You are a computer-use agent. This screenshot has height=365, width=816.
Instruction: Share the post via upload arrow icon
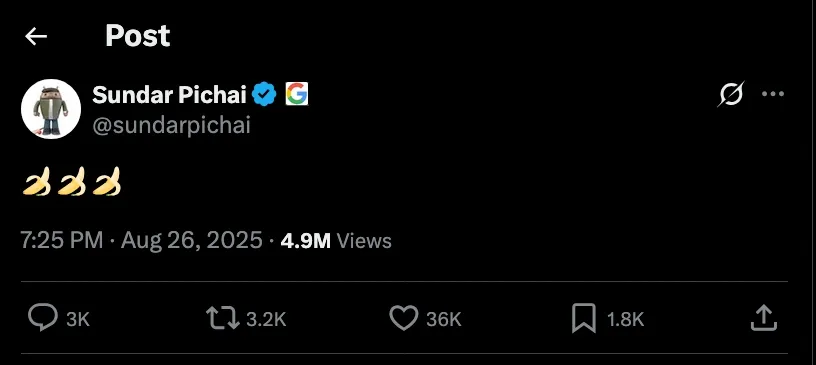764,318
